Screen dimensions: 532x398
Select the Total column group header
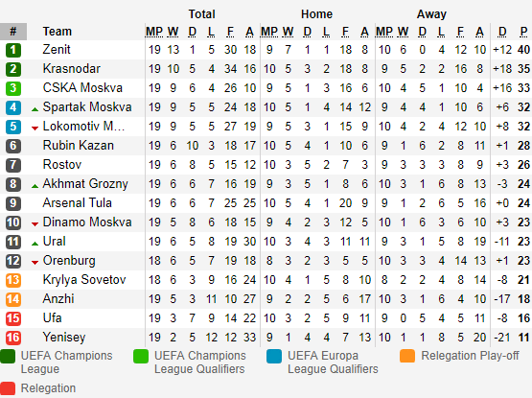pyautogui.click(x=202, y=14)
